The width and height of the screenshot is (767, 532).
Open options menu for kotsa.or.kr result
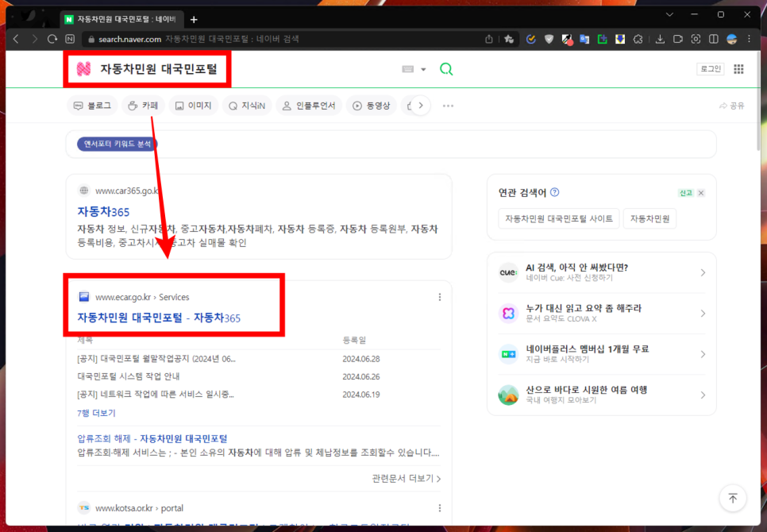[440, 508]
